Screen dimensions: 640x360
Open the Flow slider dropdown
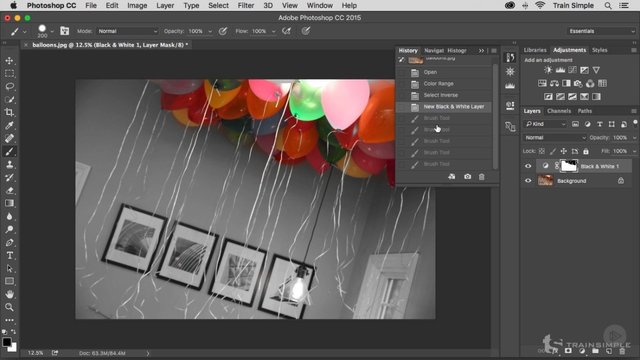(273, 31)
